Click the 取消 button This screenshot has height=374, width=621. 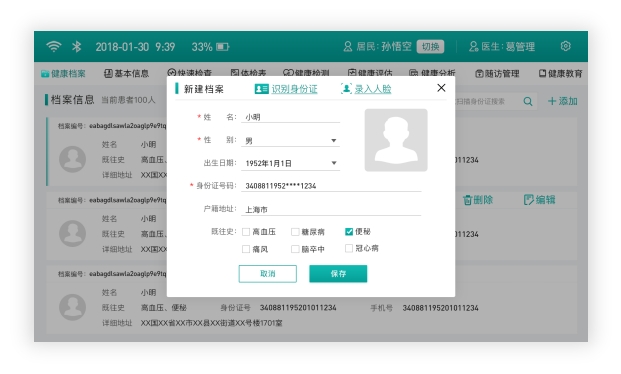pos(268,274)
